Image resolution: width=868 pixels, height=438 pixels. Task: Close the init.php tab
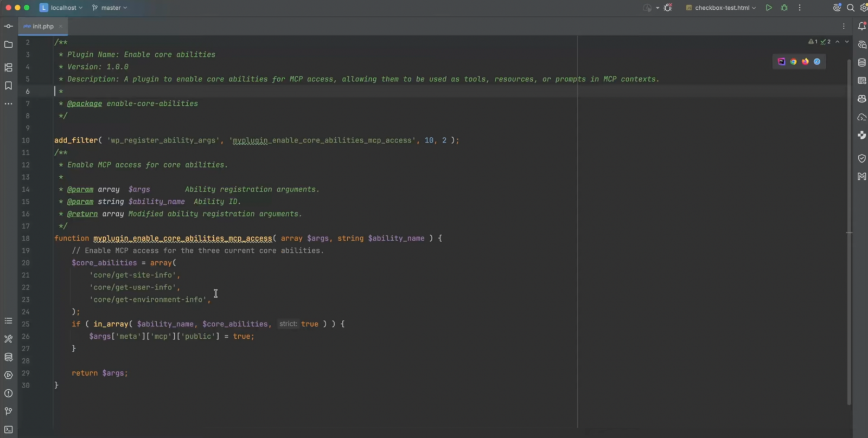click(x=61, y=26)
